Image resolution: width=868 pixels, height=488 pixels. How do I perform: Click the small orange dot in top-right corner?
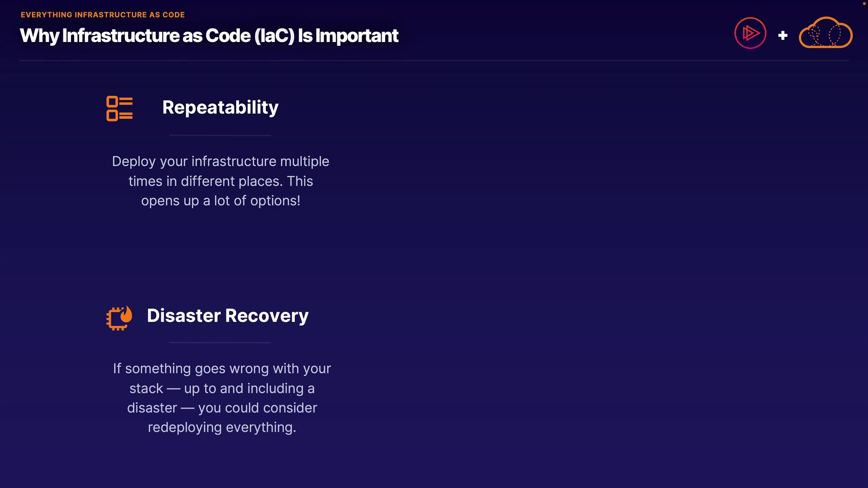pos(864,3)
